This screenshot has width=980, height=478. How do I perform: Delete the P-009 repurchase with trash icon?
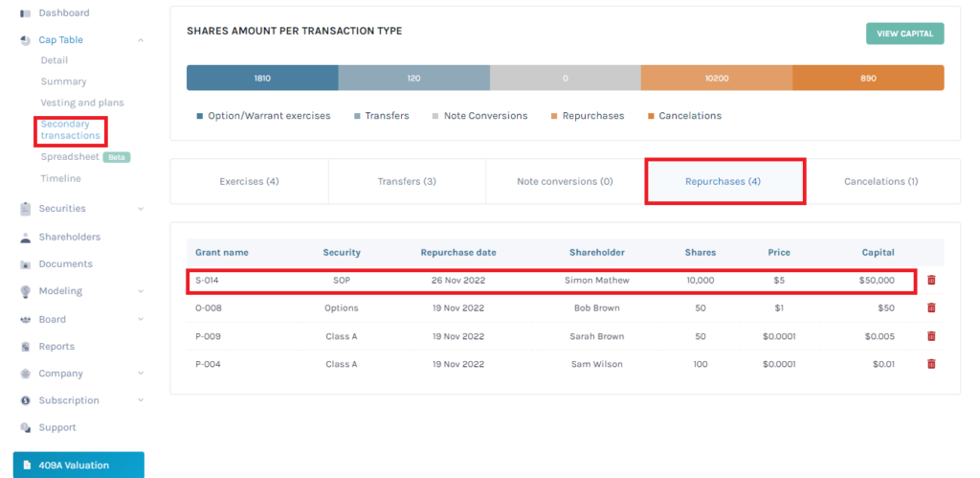[931, 336]
